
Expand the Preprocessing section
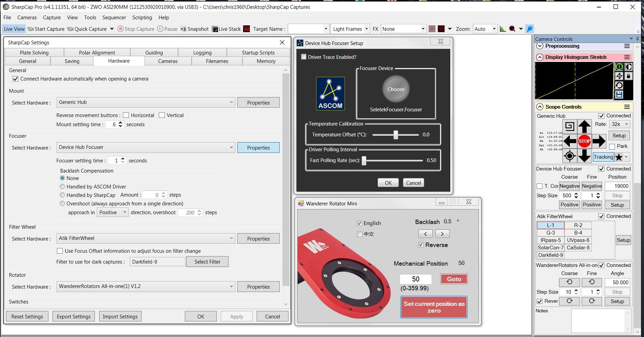[540, 46]
